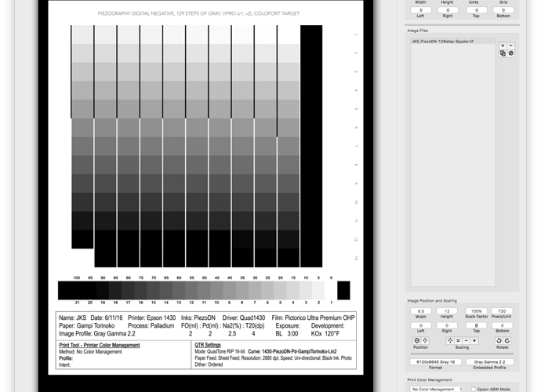Add an image file with the plus button

pos(503,45)
